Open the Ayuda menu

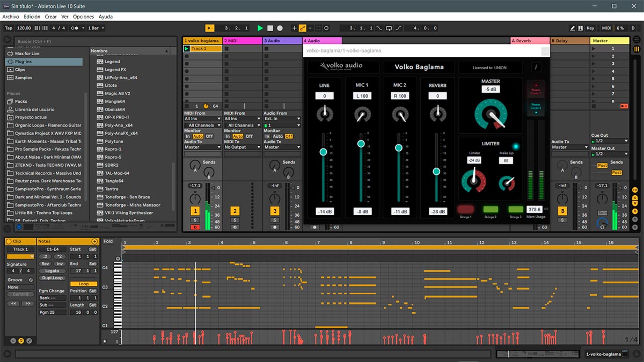tap(106, 17)
